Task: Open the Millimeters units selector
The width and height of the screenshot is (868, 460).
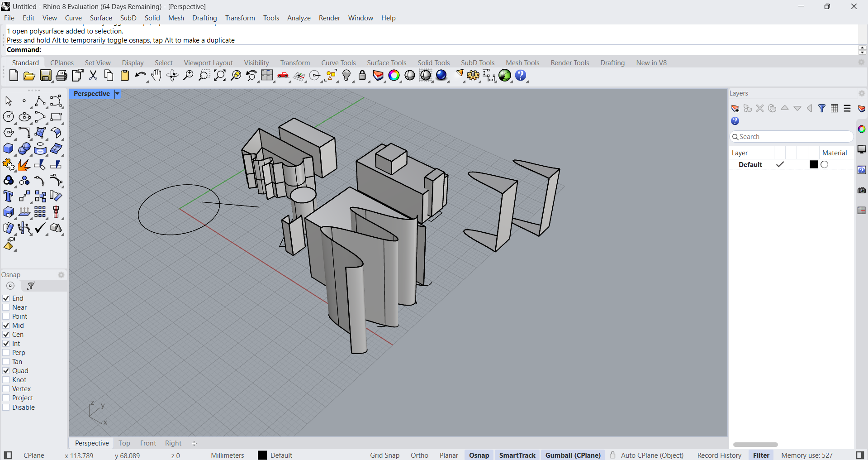Action: [x=227, y=455]
